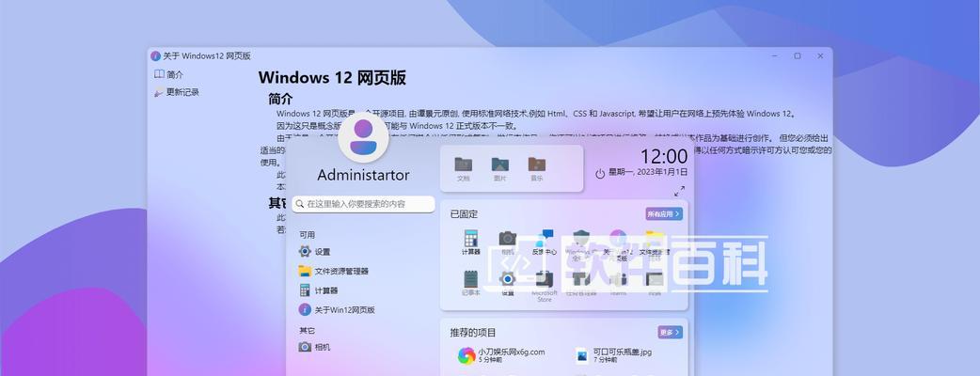Open the 简介 section in the About window sidebar
The image size is (980, 376).
tap(169, 74)
